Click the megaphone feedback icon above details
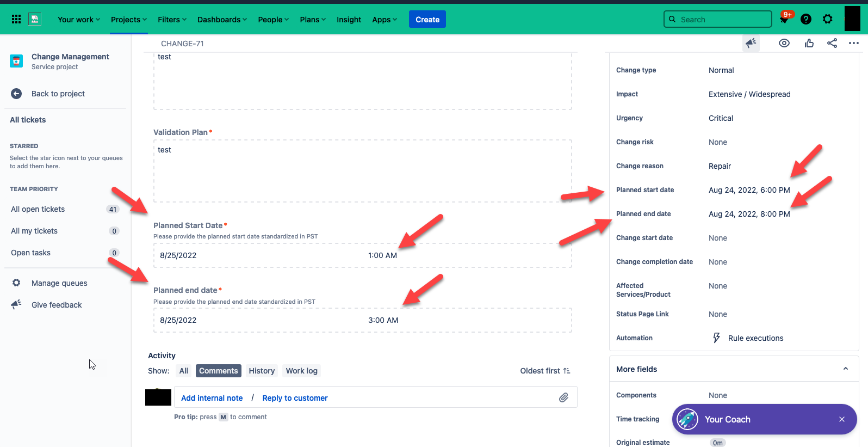 [x=751, y=43]
